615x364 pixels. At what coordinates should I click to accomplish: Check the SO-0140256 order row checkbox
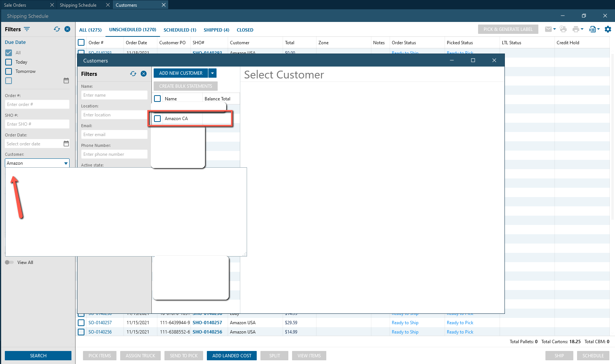click(81, 332)
